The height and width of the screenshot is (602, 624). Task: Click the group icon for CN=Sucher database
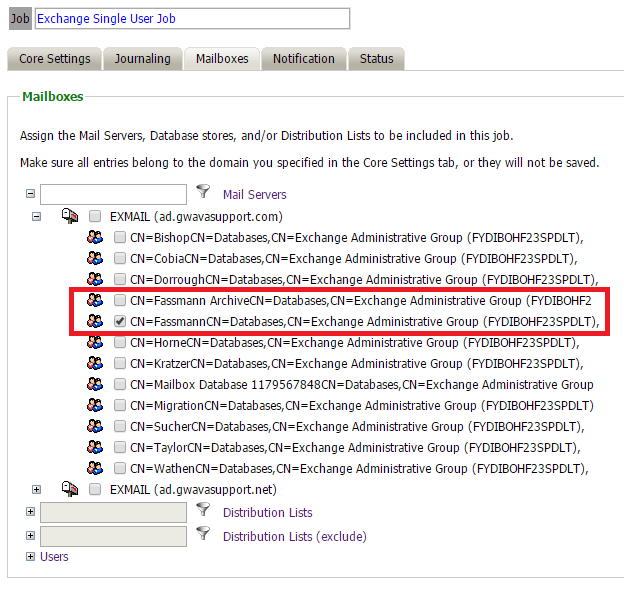tap(95, 426)
